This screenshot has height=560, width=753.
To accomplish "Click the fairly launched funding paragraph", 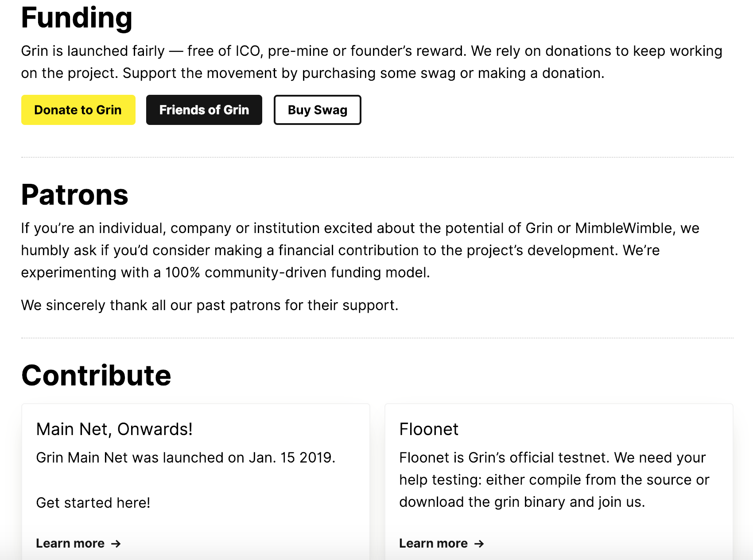I will point(372,62).
